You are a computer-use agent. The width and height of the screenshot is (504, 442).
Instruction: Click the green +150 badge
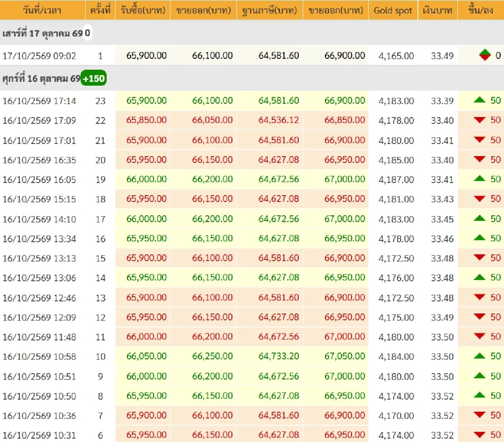point(94,78)
